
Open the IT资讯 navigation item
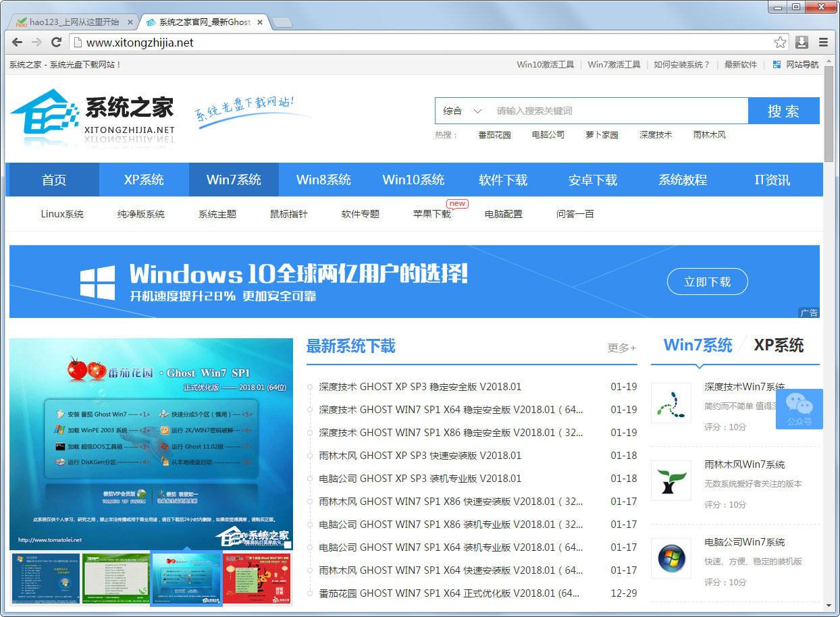(772, 180)
